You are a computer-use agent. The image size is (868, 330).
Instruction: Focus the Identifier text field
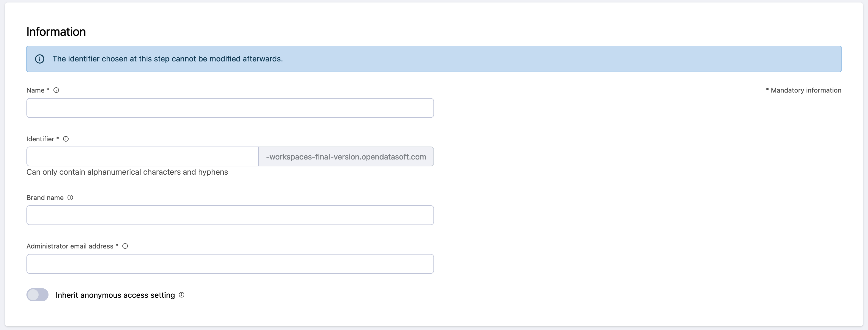142,156
